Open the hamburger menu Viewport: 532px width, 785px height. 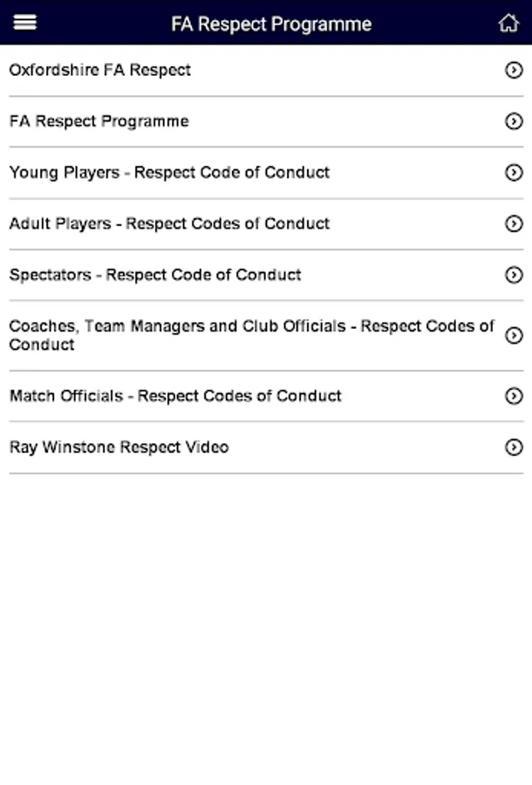[25, 23]
